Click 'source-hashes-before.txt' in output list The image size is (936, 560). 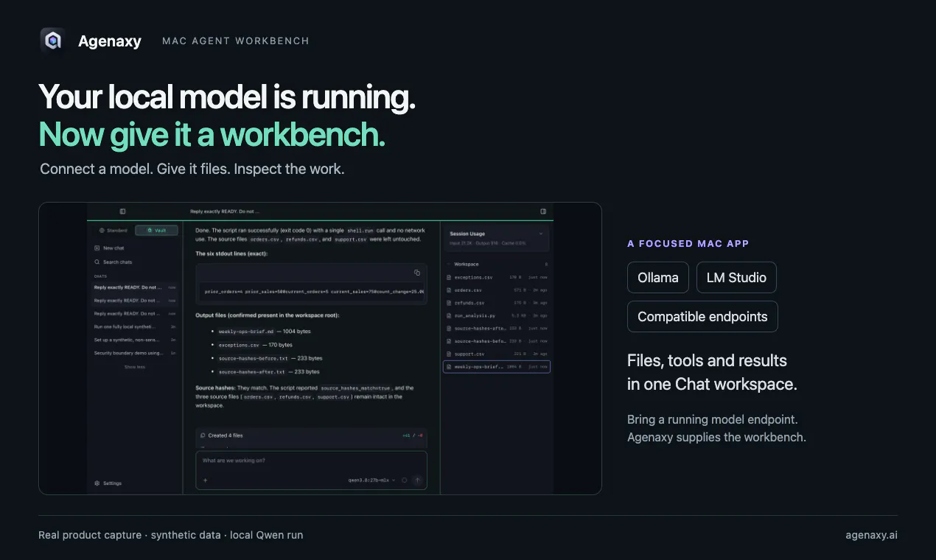253,358
